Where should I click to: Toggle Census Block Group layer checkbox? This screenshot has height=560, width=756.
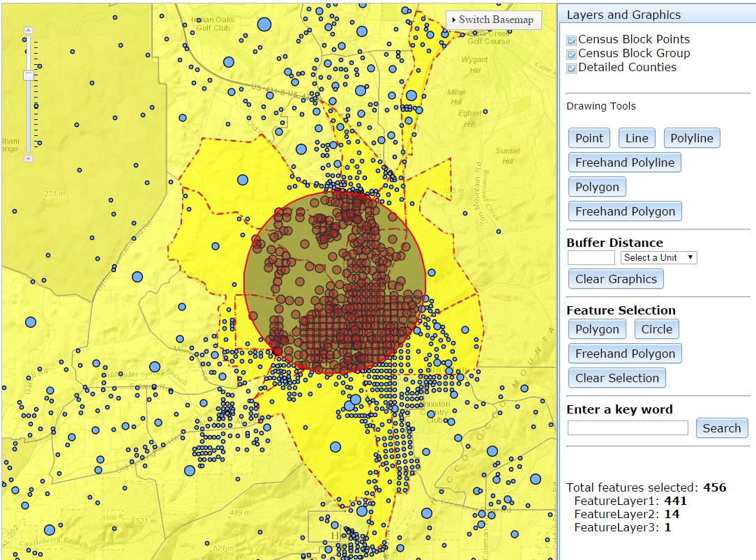tap(571, 54)
